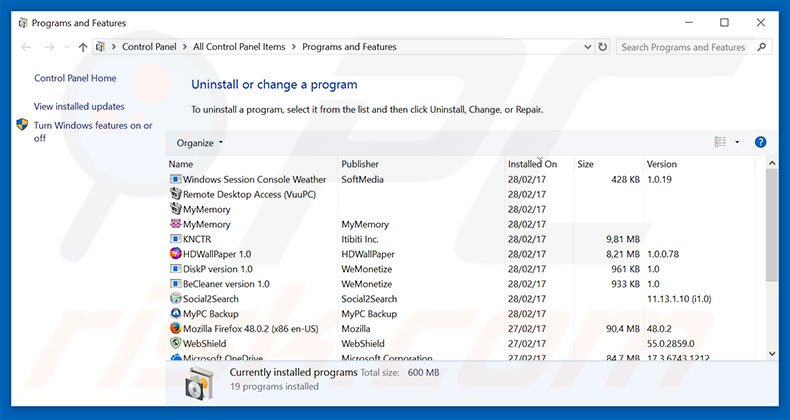Click the vertical scrollbar thumb

pyautogui.click(x=771, y=225)
